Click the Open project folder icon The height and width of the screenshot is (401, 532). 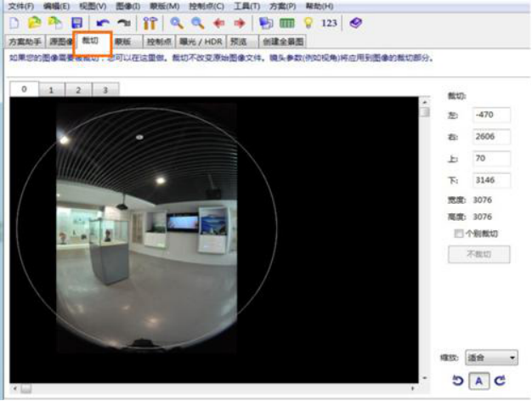pos(34,23)
